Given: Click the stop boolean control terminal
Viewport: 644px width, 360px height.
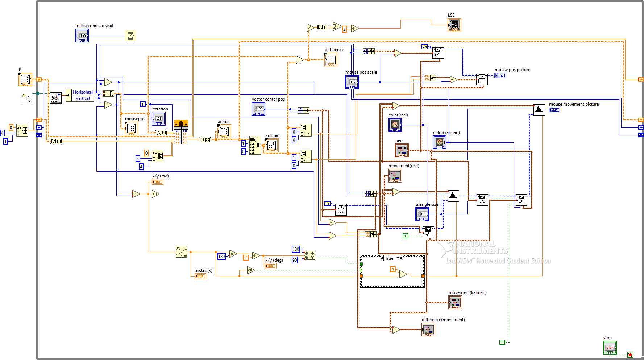Looking at the screenshot, I should (610, 348).
